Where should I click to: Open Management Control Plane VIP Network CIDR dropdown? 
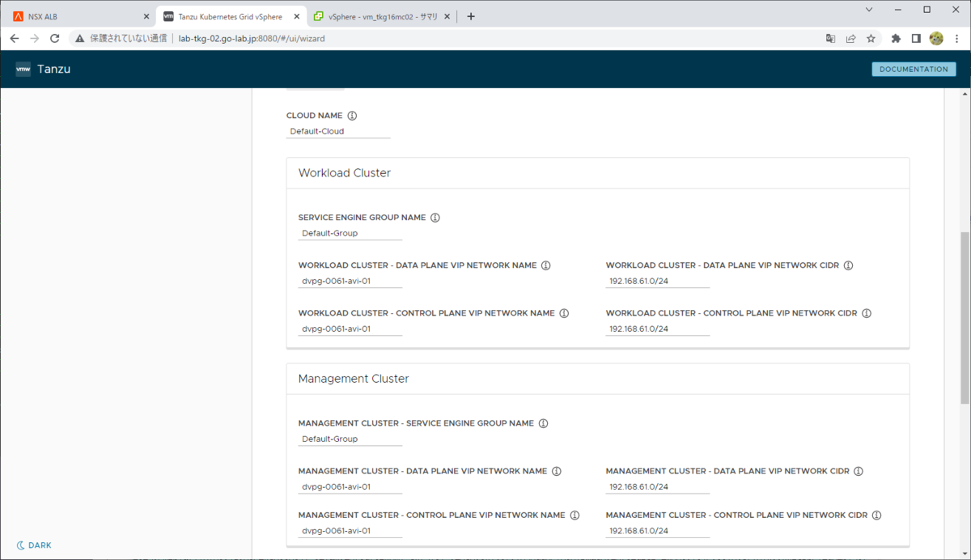pos(658,531)
